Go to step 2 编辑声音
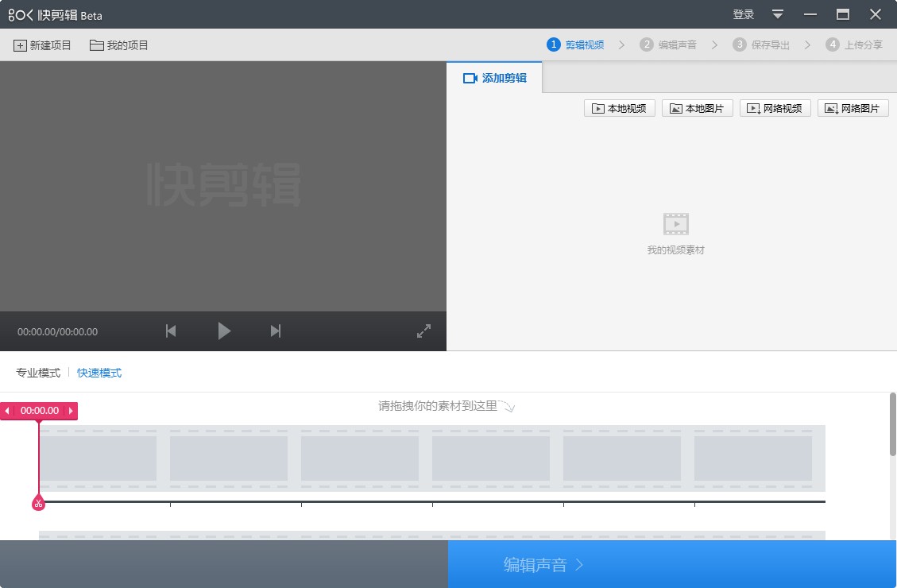 point(668,44)
